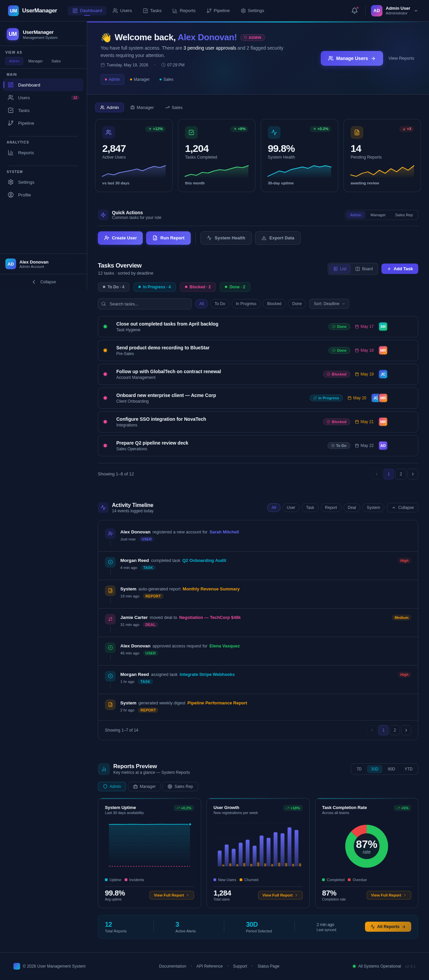This screenshot has height=980, width=429.
Task: Click Admin User avatar in top bar
Action: click(376, 11)
